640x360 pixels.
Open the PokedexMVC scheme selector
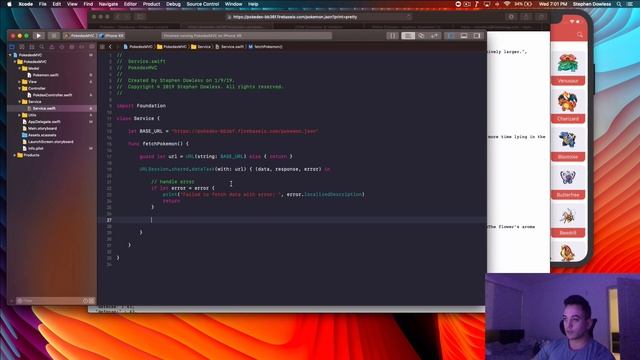tap(80, 36)
